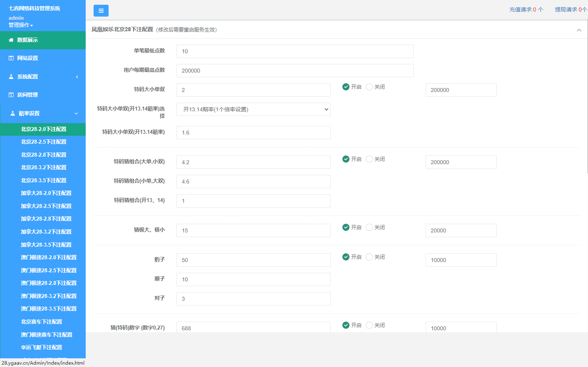Click the grid icon next to 网站设置

tap(11, 58)
